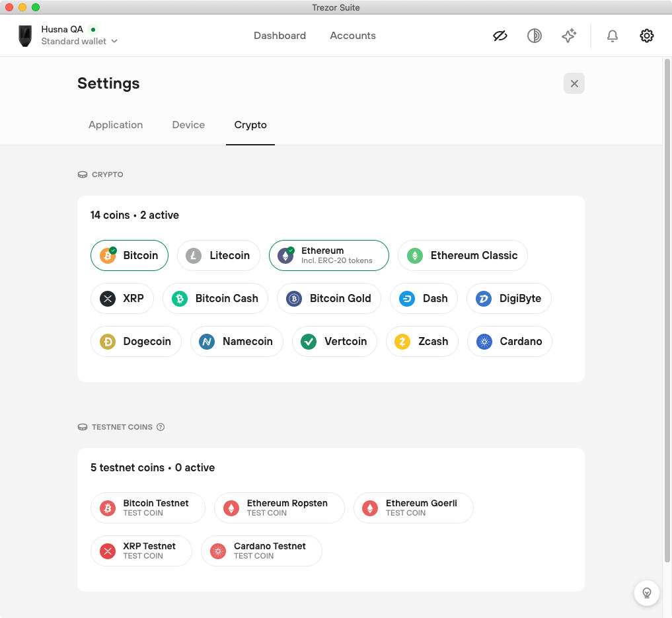Close the Settings page with X
Image resolution: width=672 pixels, height=618 pixels.
pos(574,83)
